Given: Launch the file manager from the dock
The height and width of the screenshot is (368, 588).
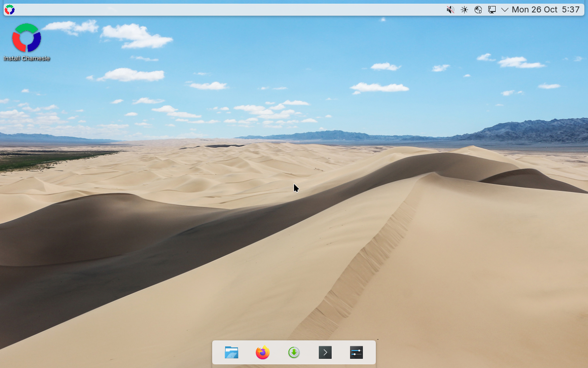Looking at the screenshot, I should point(232,353).
